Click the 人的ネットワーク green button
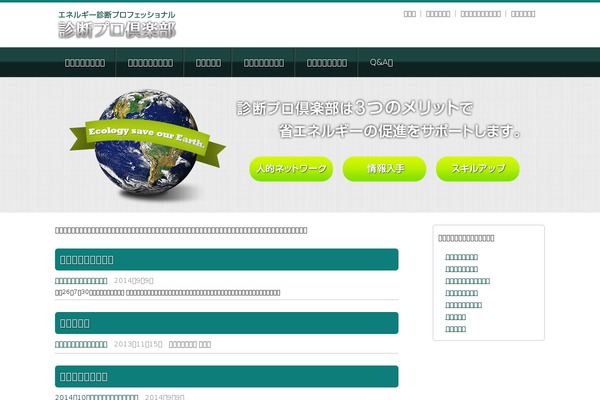This screenshot has width=600, height=400. point(291,169)
